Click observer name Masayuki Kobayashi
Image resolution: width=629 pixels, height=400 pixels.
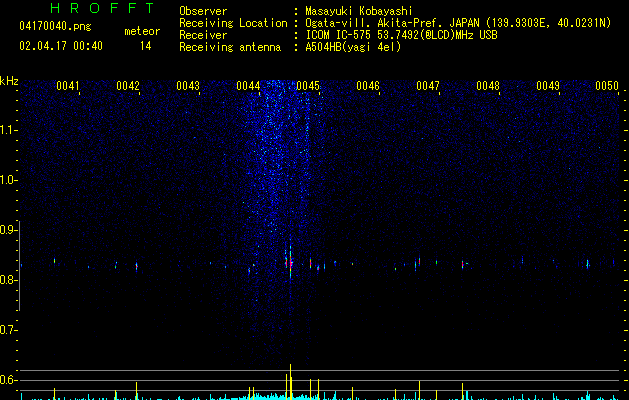pos(359,11)
